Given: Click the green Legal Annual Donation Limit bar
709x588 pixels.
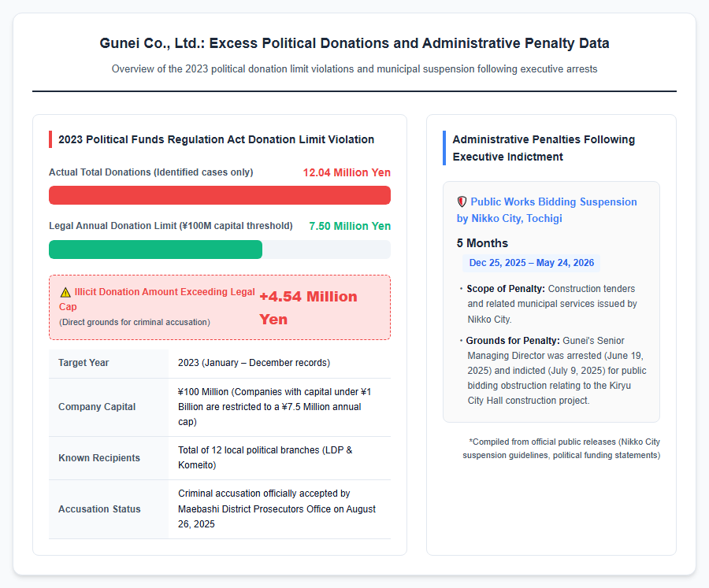Looking at the screenshot, I should 155,250.
